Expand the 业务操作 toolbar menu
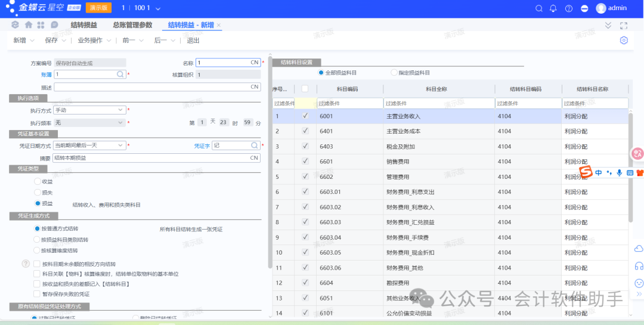Screen dimensions: 644x325 tap(94, 41)
